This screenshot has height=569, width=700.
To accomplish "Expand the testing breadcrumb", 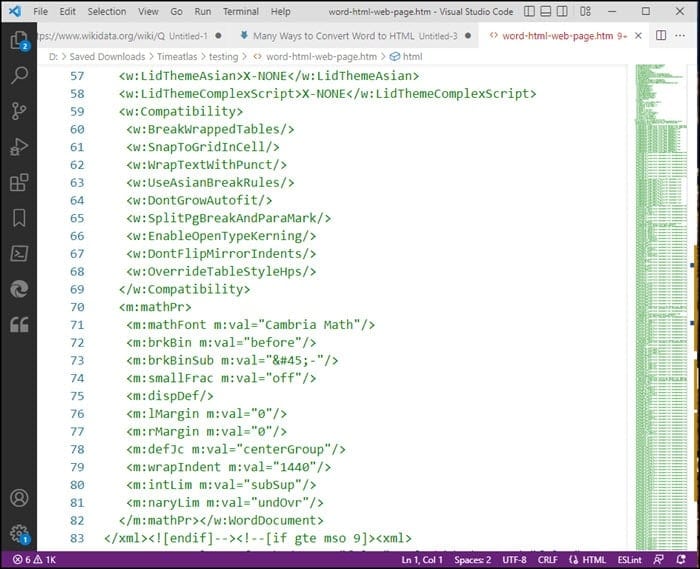I will [223, 57].
